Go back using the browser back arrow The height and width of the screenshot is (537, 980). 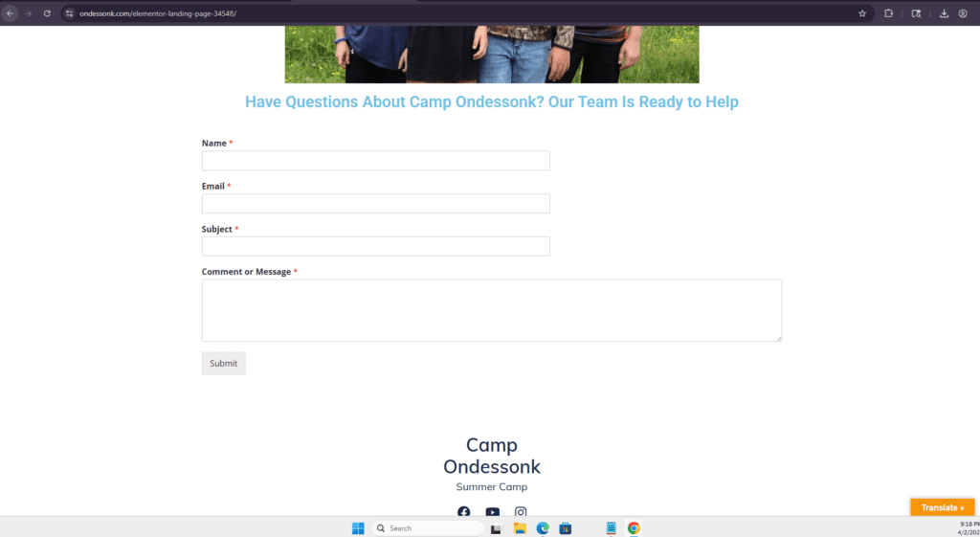[x=10, y=13]
